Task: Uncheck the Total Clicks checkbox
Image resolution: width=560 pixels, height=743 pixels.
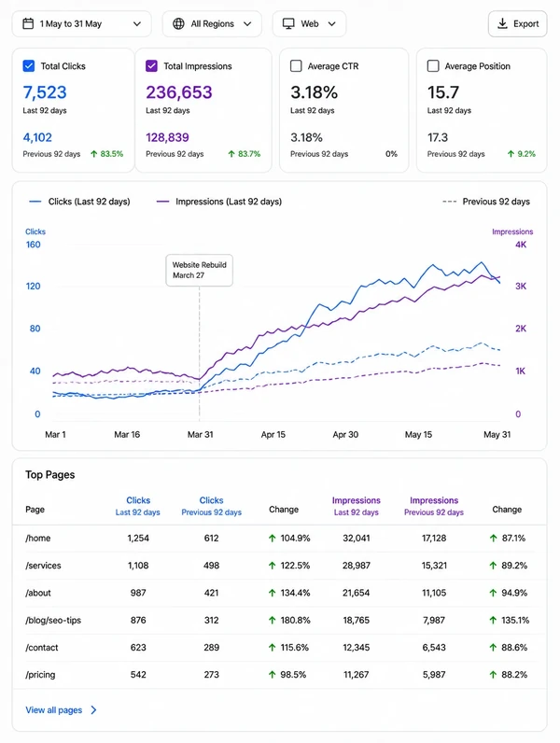Action: click(29, 66)
